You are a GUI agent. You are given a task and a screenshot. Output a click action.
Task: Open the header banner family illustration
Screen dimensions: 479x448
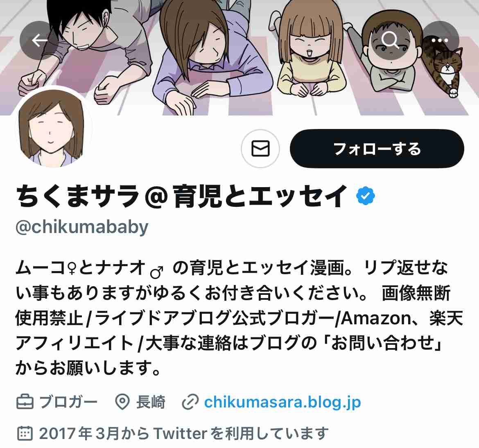(239, 57)
